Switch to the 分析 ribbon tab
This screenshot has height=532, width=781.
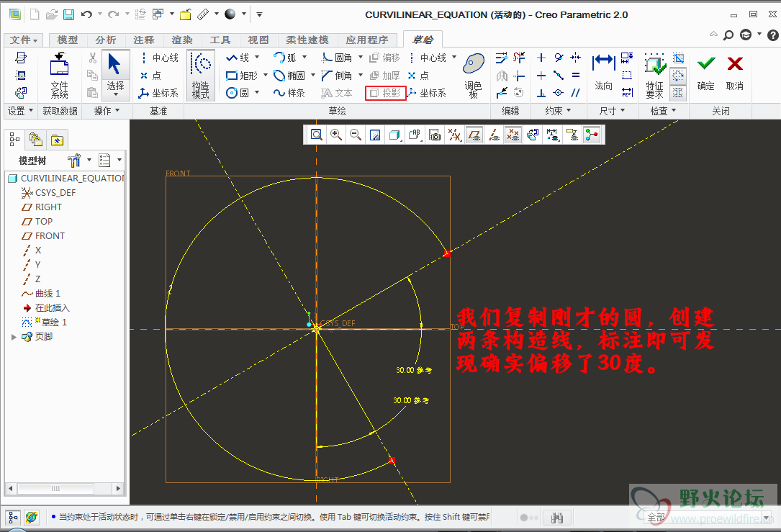[106, 40]
